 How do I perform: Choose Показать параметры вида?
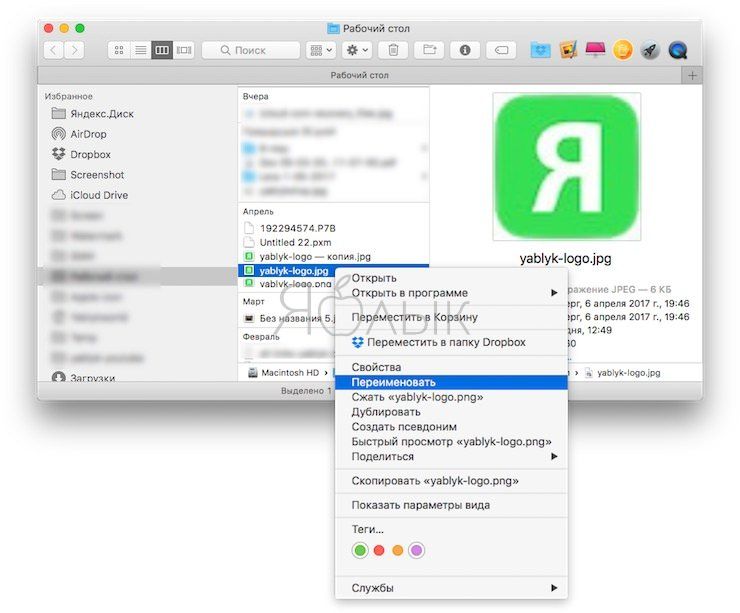pyautogui.click(x=451, y=505)
